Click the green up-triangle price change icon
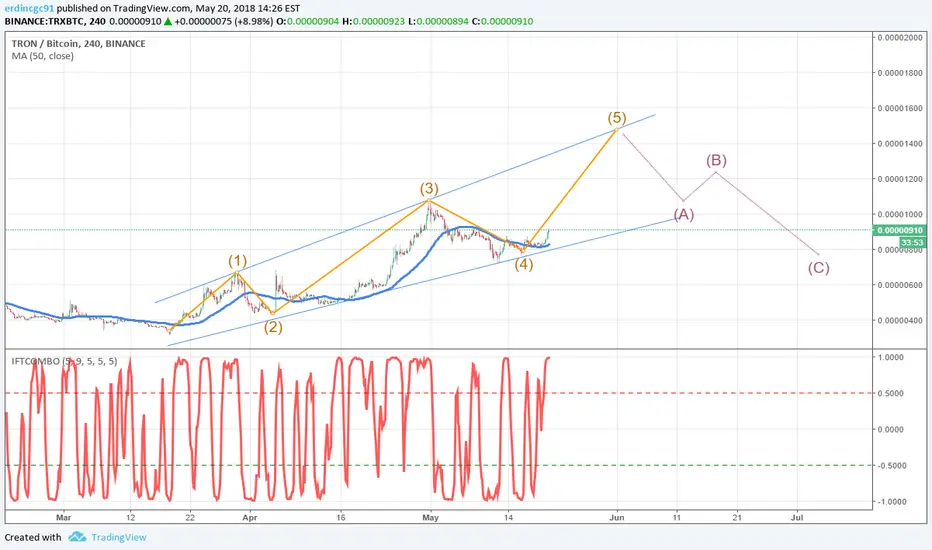Viewport: 932px width, 550px height. 168,21
